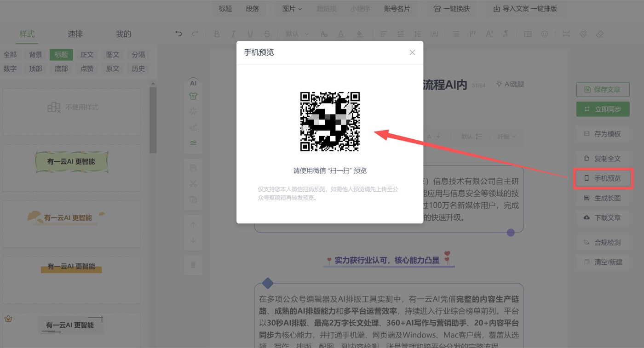Click 保存文章 button
644x348 pixels.
click(603, 90)
